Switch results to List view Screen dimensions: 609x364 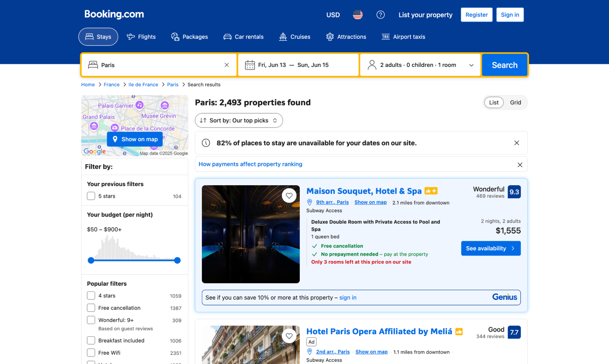click(x=494, y=102)
